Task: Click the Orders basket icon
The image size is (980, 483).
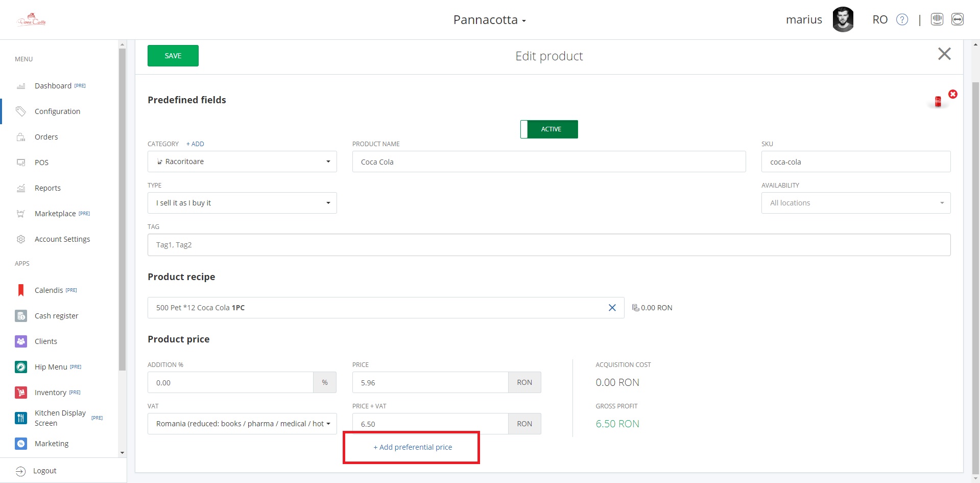Action: coord(21,137)
